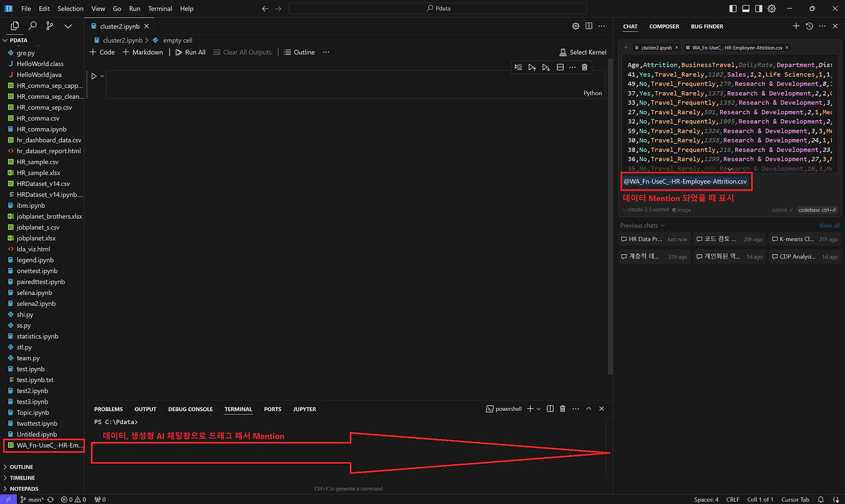The image size is (845, 504).
Task: Switch to the COMPOSER tab
Action: [664, 26]
